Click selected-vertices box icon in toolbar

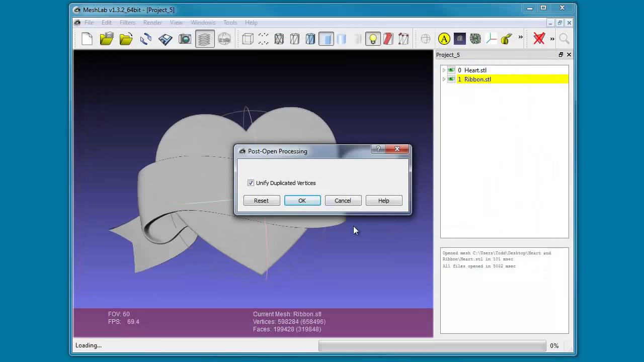(x=404, y=39)
